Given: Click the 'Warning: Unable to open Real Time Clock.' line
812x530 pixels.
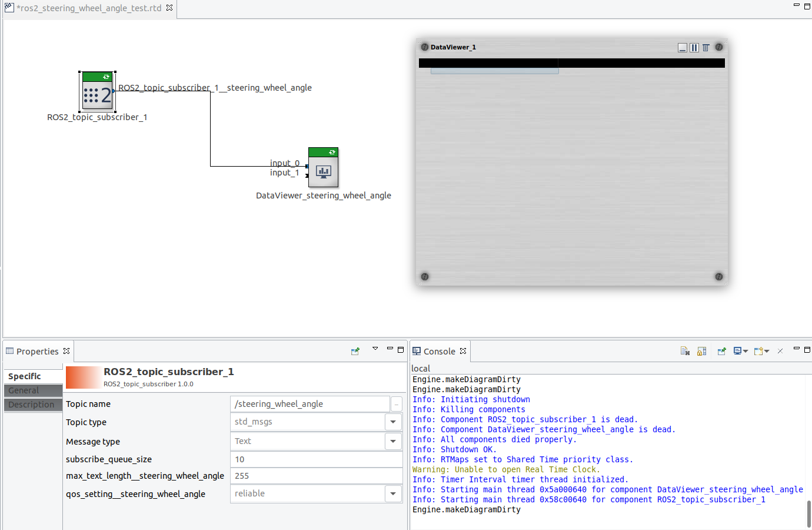Looking at the screenshot, I should click(x=506, y=469).
